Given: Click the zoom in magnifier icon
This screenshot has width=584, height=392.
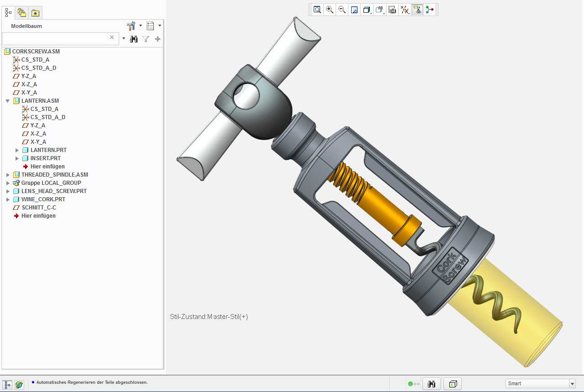Looking at the screenshot, I should tap(329, 10).
